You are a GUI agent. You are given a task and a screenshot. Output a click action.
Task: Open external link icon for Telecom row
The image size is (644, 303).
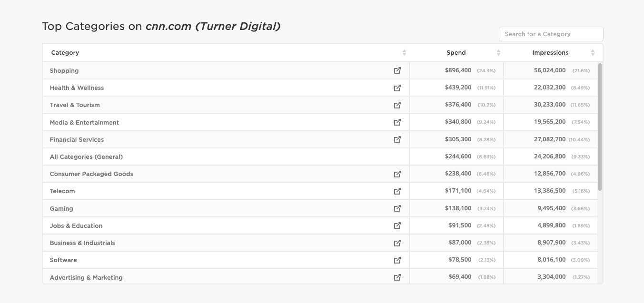point(397,191)
